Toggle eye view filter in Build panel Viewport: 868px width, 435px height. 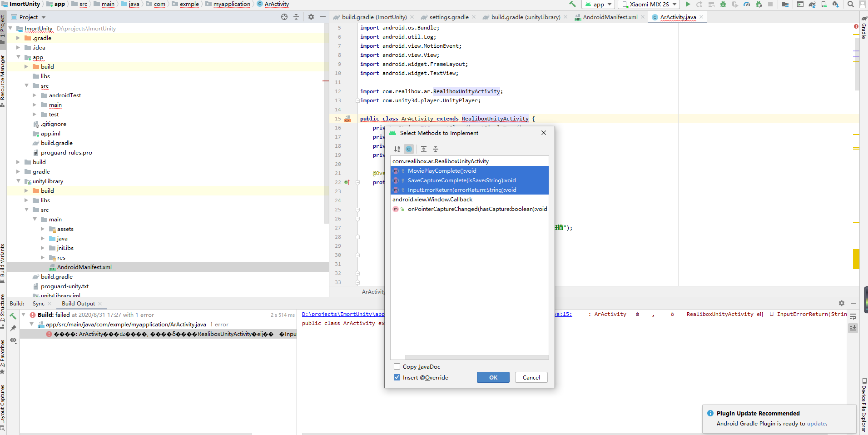(13, 340)
